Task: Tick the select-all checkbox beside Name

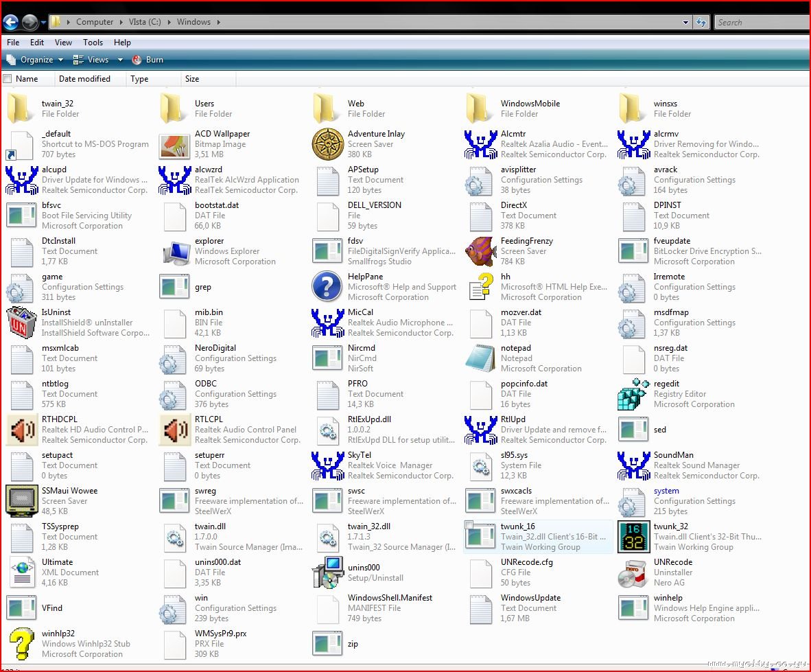Action: point(8,79)
